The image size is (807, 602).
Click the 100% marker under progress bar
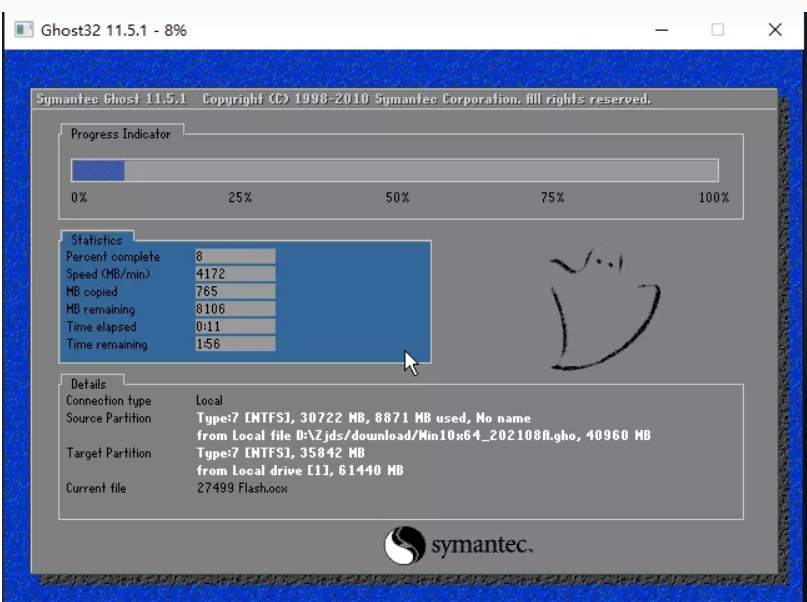(x=713, y=198)
